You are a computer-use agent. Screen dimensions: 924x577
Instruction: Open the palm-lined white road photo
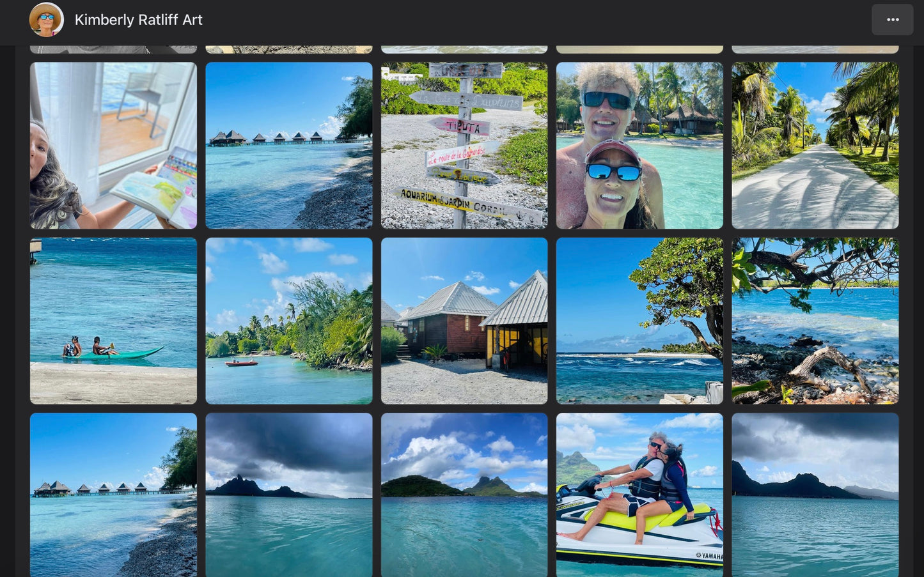(x=815, y=145)
